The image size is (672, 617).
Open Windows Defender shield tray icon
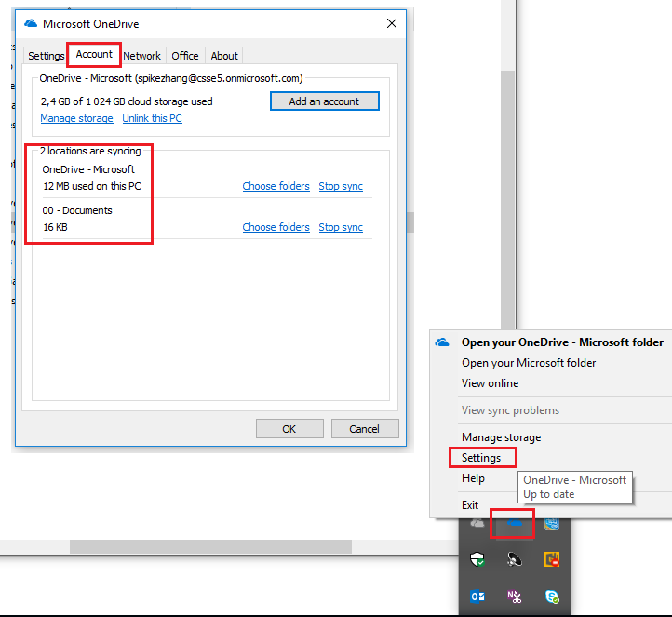click(x=477, y=559)
